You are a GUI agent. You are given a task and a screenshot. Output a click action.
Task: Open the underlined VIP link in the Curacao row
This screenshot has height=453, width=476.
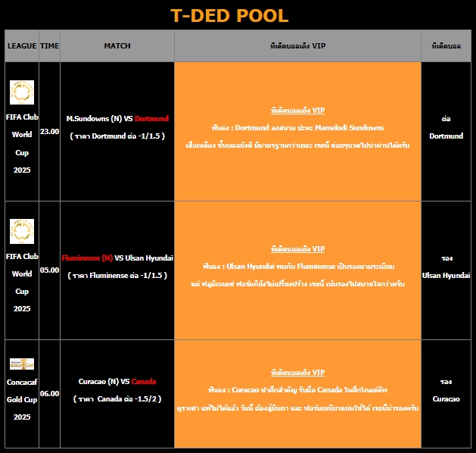point(298,373)
